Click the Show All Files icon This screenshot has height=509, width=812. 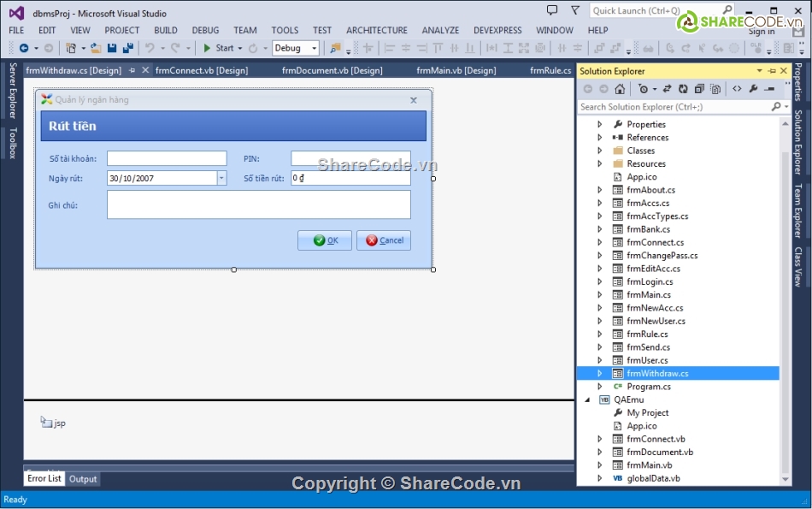coord(715,89)
